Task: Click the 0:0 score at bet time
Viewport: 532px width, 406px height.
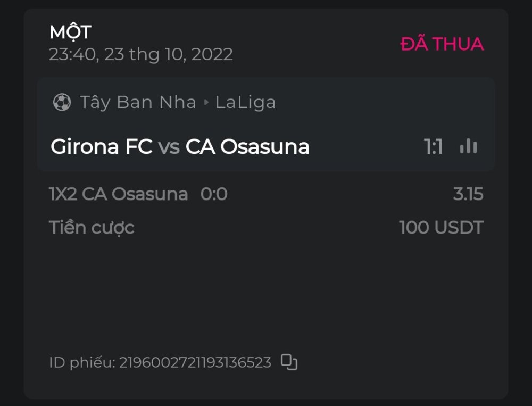Action: pos(214,194)
